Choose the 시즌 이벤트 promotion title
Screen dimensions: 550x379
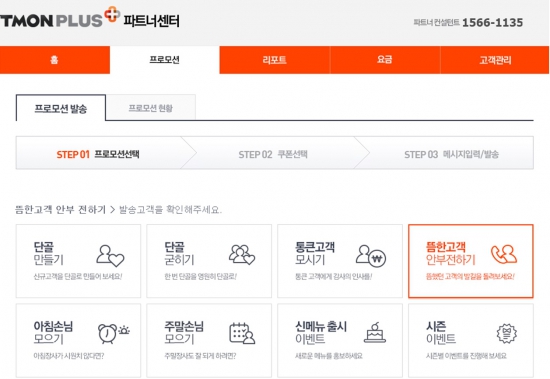coord(441,332)
